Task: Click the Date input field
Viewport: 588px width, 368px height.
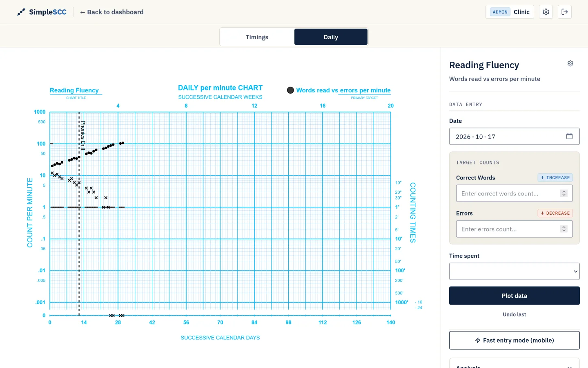Action: [x=514, y=136]
